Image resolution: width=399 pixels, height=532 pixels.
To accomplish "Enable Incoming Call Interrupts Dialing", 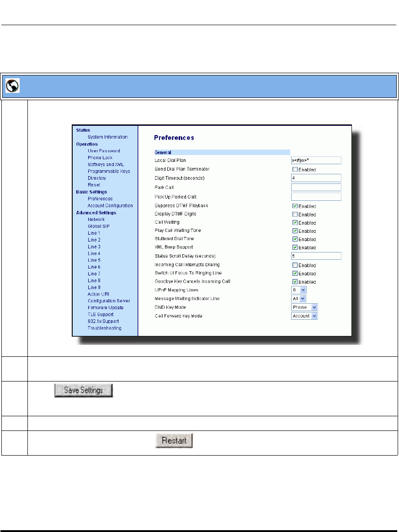I will pyautogui.click(x=295, y=265).
